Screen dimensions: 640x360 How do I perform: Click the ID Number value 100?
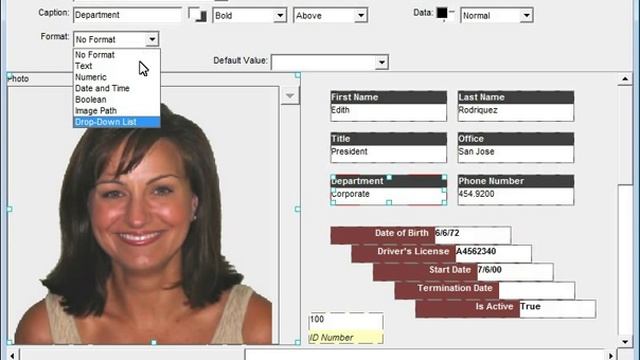click(x=346, y=322)
